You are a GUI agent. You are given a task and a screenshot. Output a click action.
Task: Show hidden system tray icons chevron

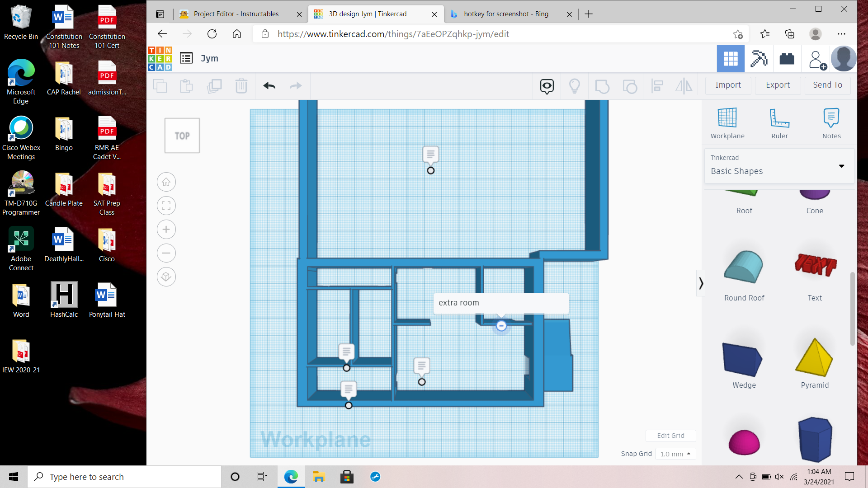pos(739,477)
